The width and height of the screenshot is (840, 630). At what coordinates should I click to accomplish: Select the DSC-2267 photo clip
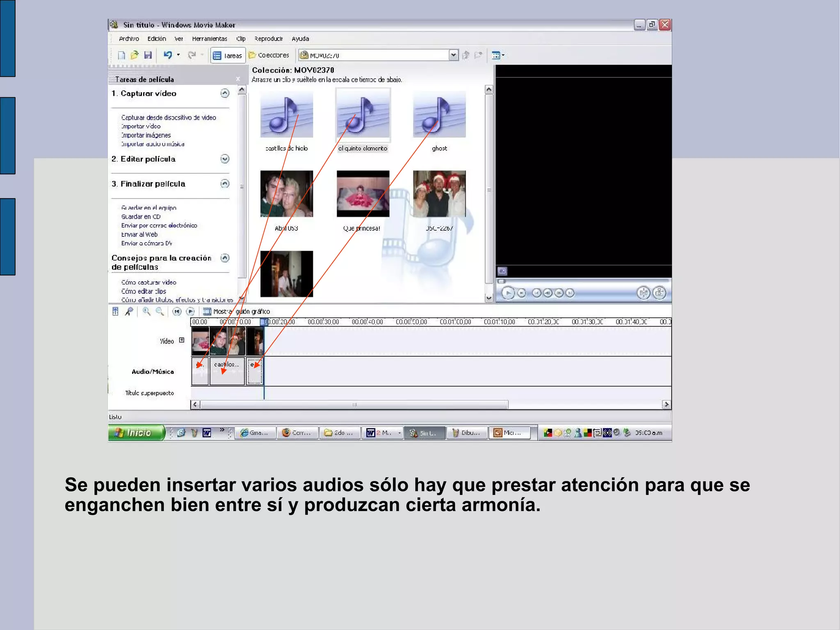[x=439, y=194]
